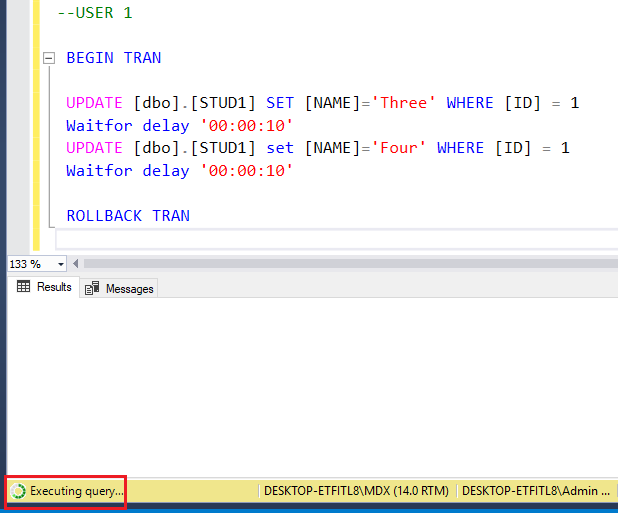Click the 'Three' string literal
Screen dimensions: 618x513
403,103
